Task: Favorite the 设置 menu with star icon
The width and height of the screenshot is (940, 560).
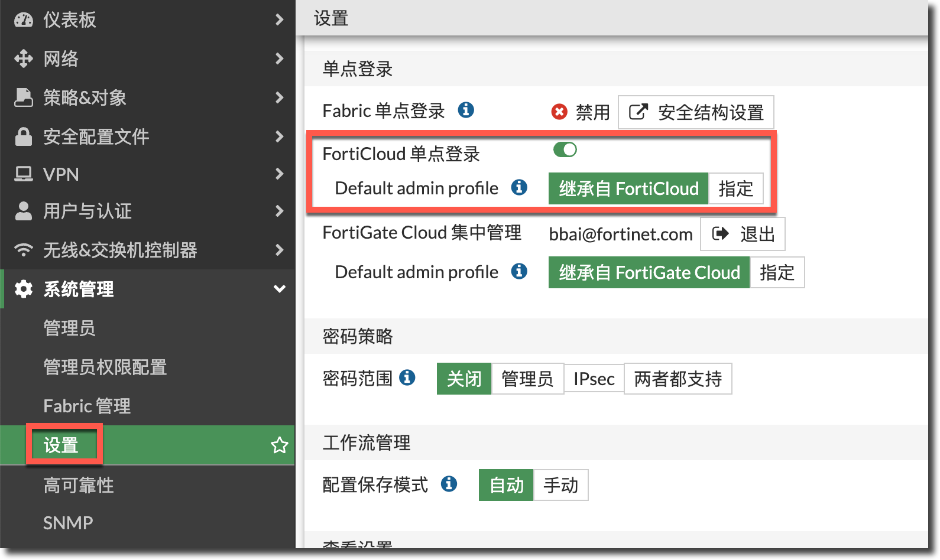Action: click(280, 445)
